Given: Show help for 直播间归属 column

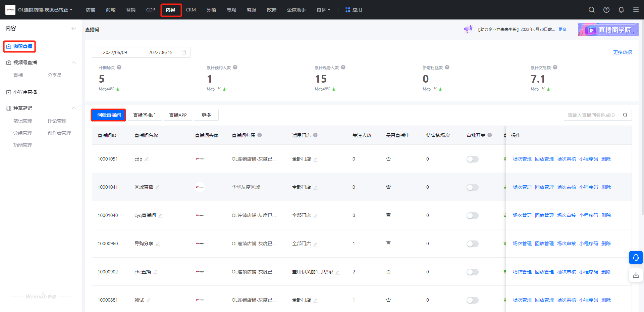Looking at the screenshot, I should click(260, 135).
